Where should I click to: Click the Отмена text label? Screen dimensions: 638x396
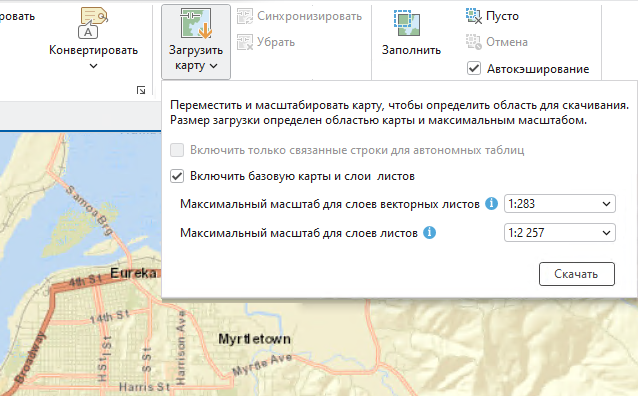(507, 42)
